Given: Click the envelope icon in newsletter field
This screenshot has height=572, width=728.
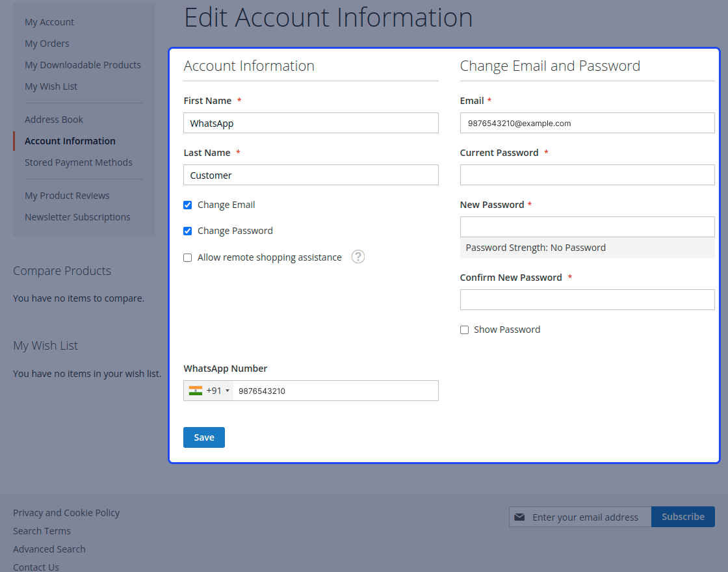Looking at the screenshot, I should point(519,517).
